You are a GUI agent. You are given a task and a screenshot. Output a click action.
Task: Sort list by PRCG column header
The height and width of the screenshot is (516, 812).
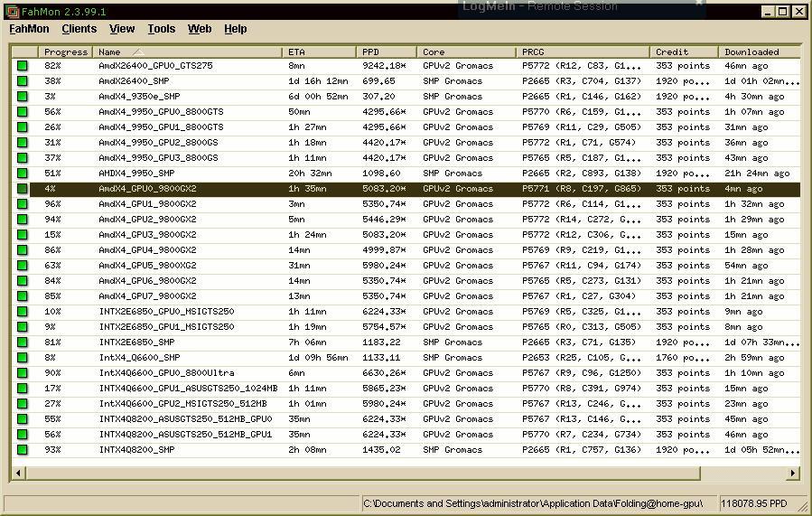coord(583,52)
